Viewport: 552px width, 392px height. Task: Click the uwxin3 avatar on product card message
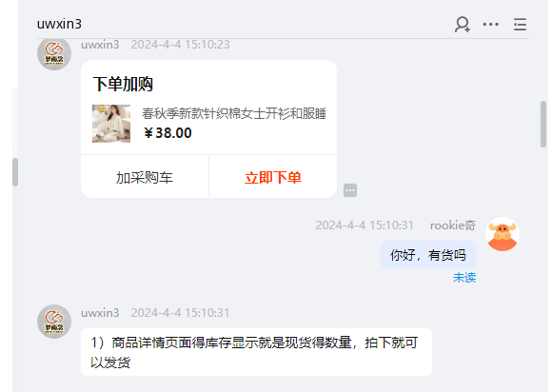(54, 53)
